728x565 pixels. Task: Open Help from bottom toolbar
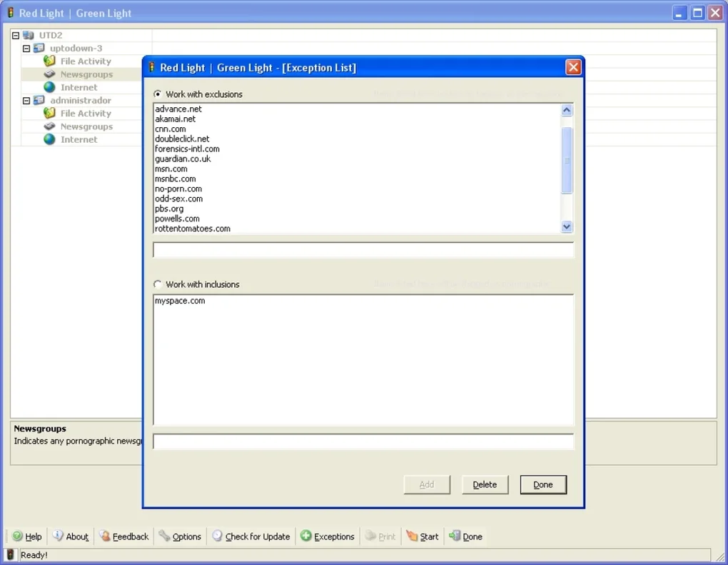click(x=33, y=536)
